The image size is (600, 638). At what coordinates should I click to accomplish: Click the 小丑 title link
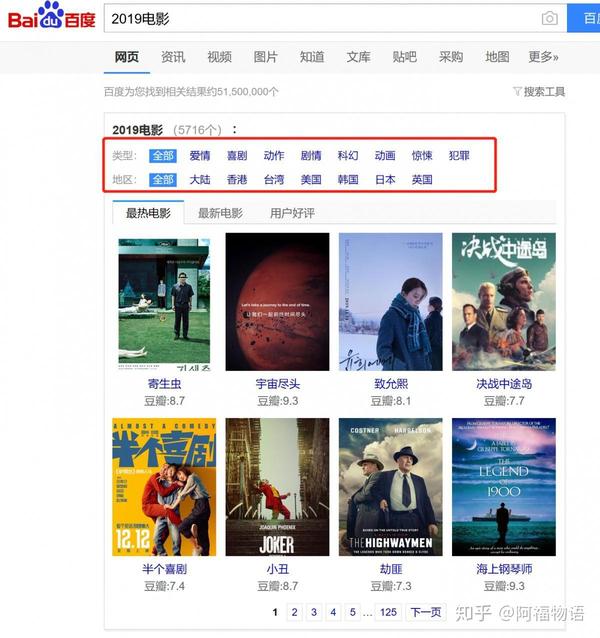[x=278, y=569]
